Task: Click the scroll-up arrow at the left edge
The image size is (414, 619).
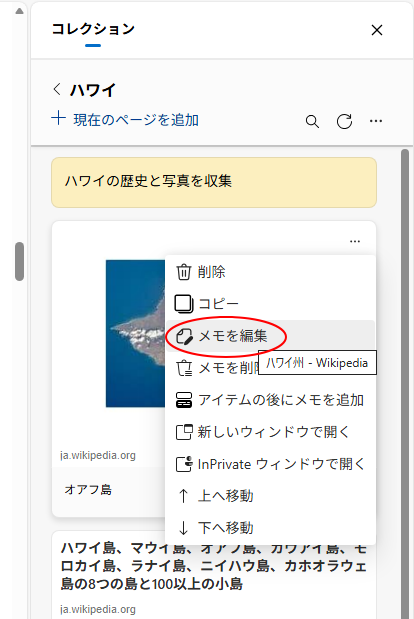Action: (19, 11)
